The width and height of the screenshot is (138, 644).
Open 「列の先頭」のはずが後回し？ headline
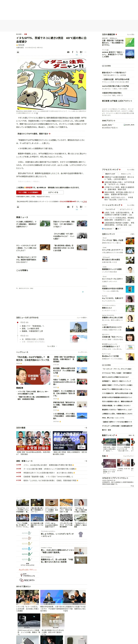(x=33, y=358)
